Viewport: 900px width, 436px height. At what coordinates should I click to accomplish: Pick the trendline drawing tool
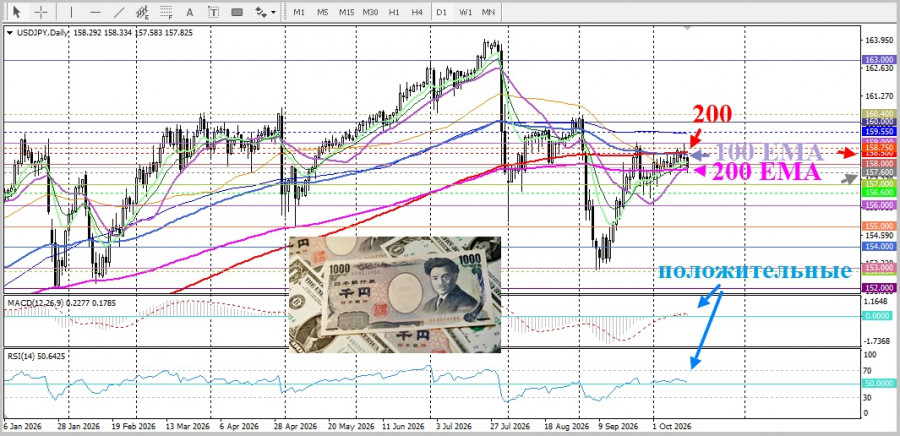click(x=119, y=11)
